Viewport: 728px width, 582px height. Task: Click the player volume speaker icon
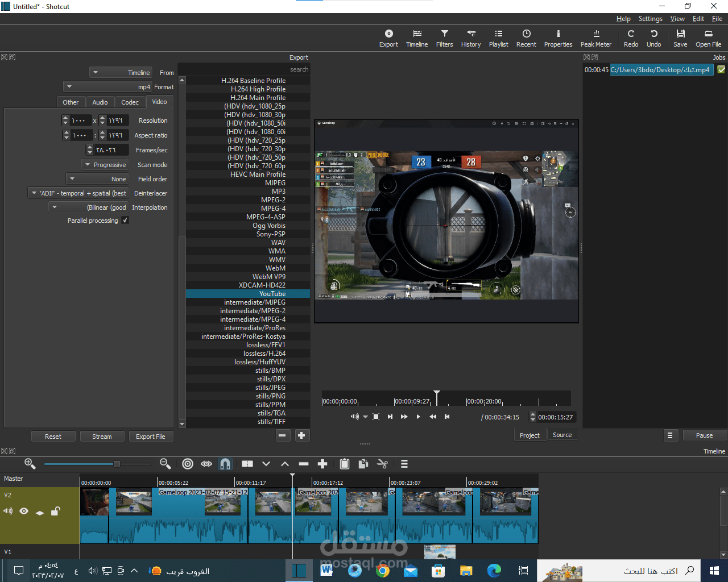[x=354, y=417]
